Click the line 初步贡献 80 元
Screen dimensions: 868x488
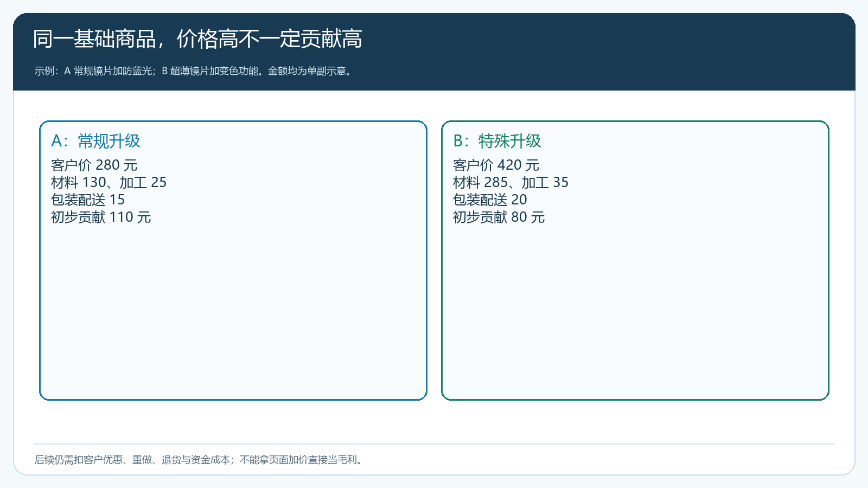point(499,217)
